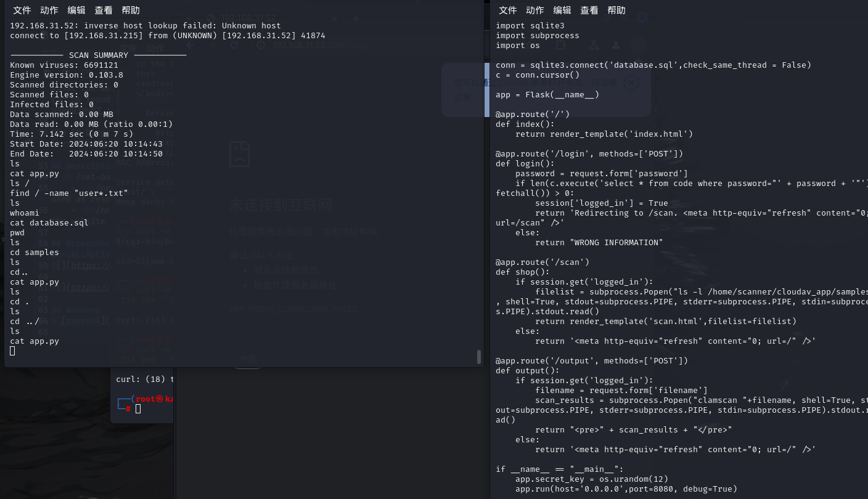Click the 'whoami' command line
868x499 pixels.
coord(25,213)
